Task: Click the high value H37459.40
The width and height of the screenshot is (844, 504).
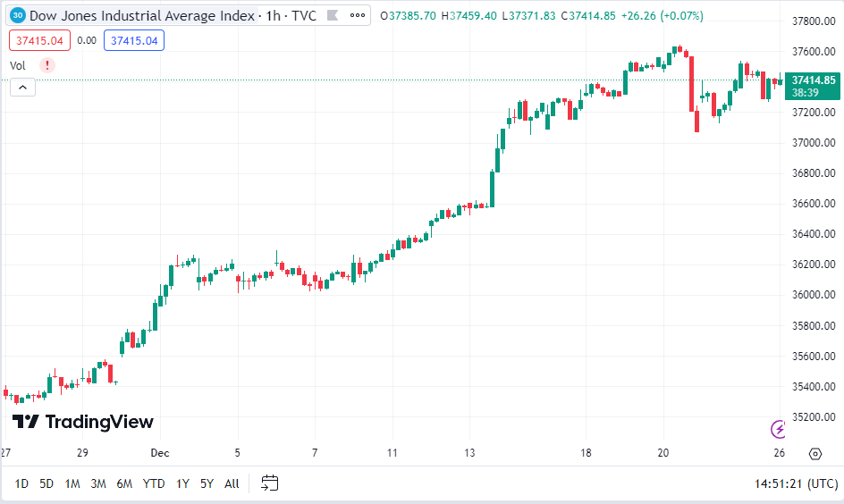Action: click(468, 15)
